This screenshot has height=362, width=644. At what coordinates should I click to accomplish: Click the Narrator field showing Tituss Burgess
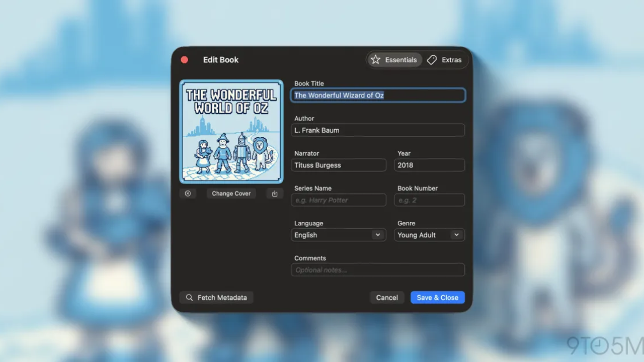(x=338, y=165)
